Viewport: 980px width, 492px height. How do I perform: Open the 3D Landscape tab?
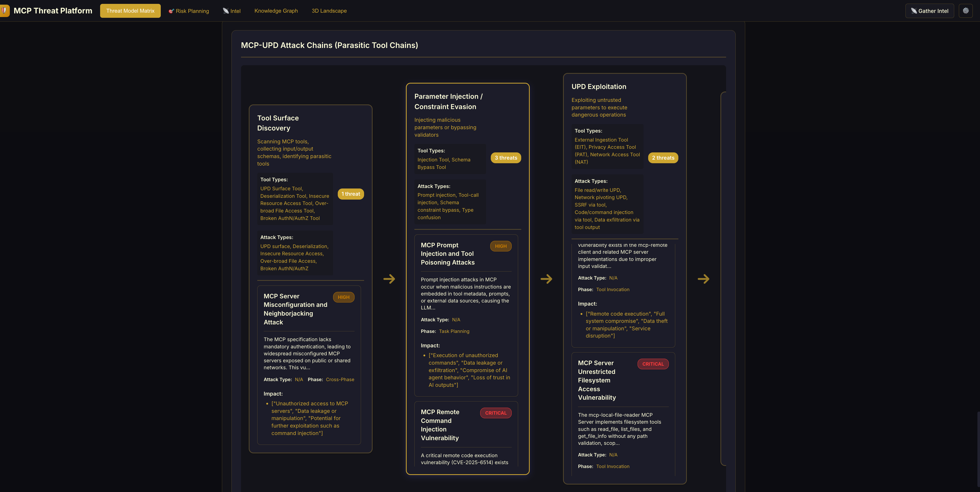pyautogui.click(x=329, y=11)
